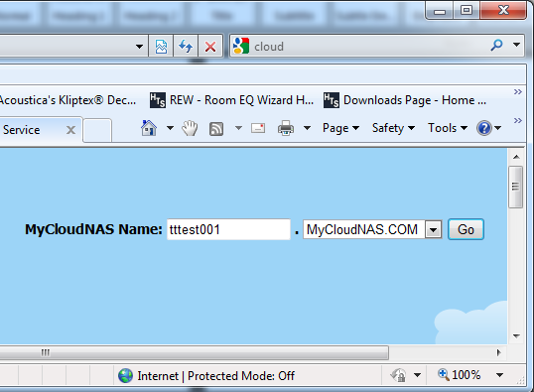534x392 pixels.
Task: Expand the MyCloudNAS.COM domain dropdown
Action: (433, 229)
